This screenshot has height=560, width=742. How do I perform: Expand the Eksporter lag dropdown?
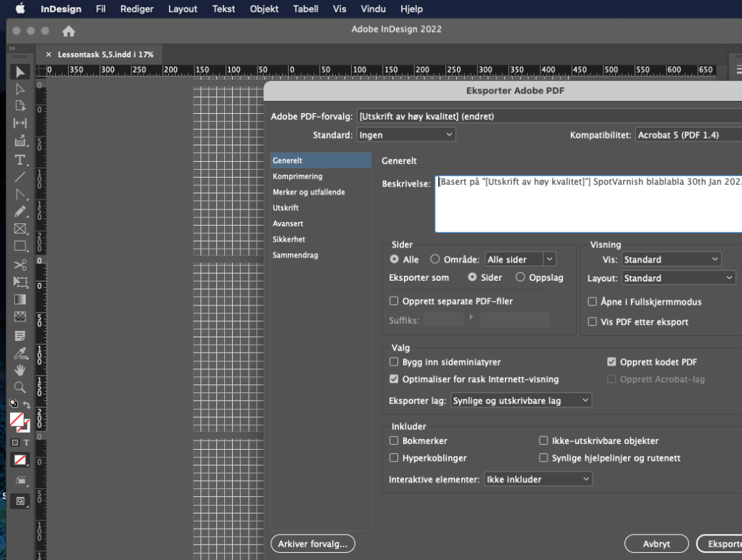(x=521, y=400)
